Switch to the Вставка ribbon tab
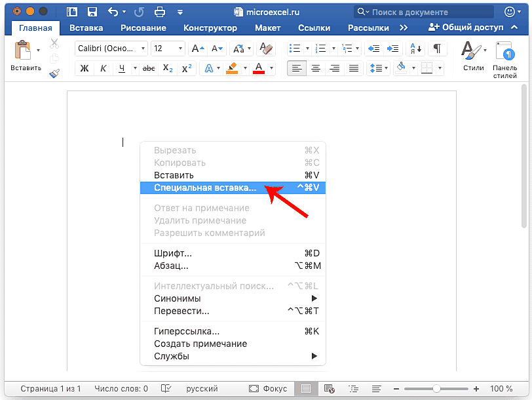532x400 pixels. tap(86, 28)
